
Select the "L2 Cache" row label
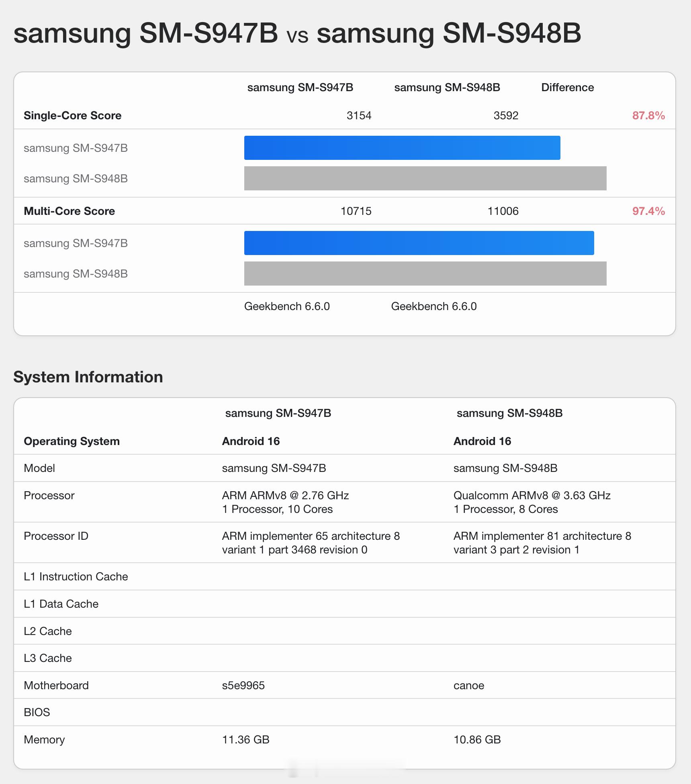(x=48, y=631)
